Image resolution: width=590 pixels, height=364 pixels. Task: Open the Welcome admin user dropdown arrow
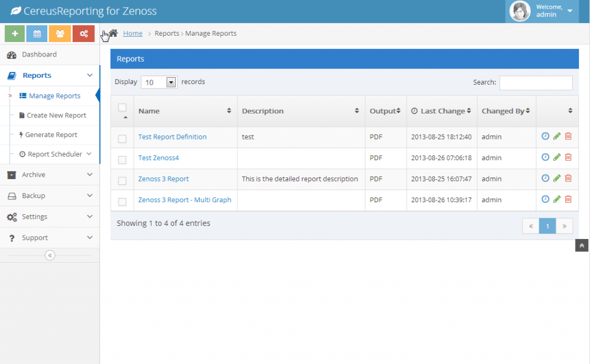pyautogui.click(x=570, y=11)
